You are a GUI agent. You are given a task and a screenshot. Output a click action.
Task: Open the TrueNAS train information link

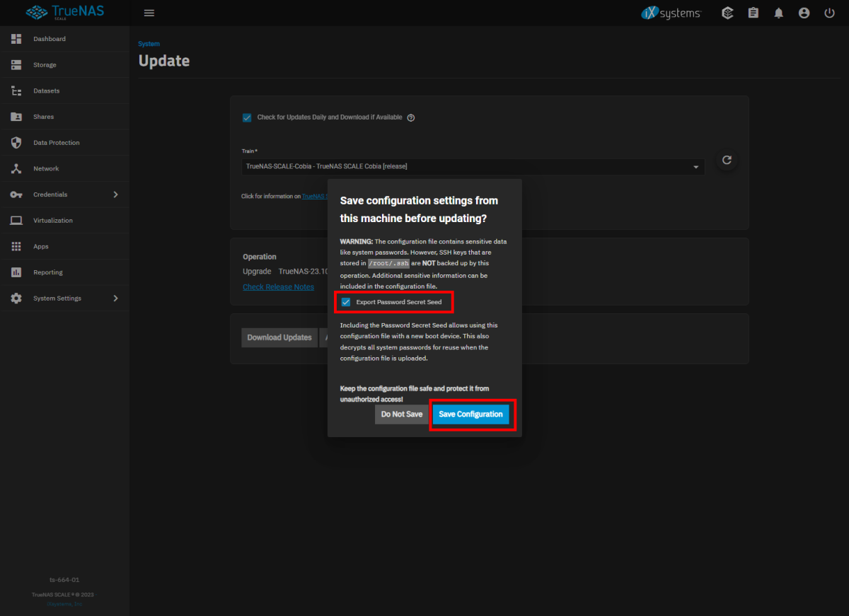tap(314, 197)
